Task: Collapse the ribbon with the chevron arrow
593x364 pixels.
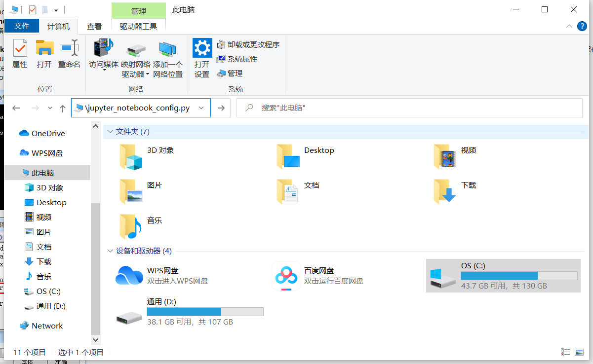Action: tap(569, 27)
